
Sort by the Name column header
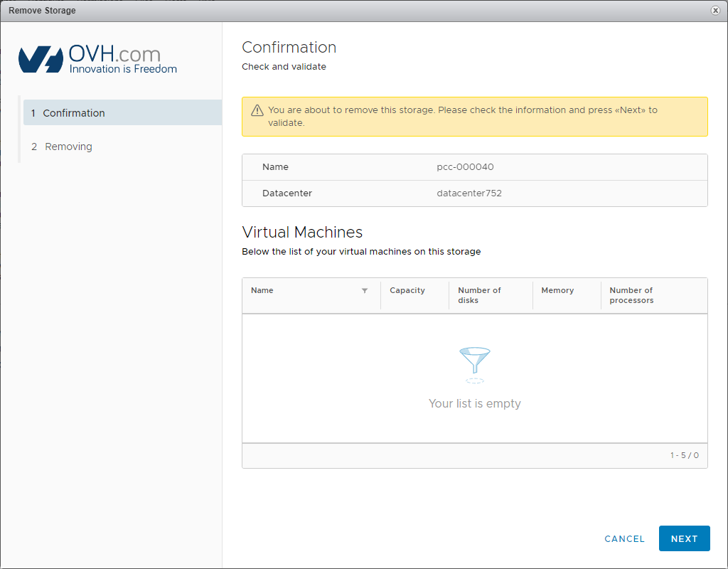pos(262,290)
